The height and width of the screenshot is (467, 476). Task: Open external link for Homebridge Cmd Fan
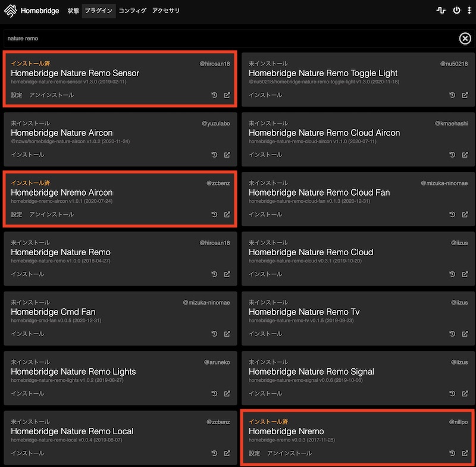[227, 334]
